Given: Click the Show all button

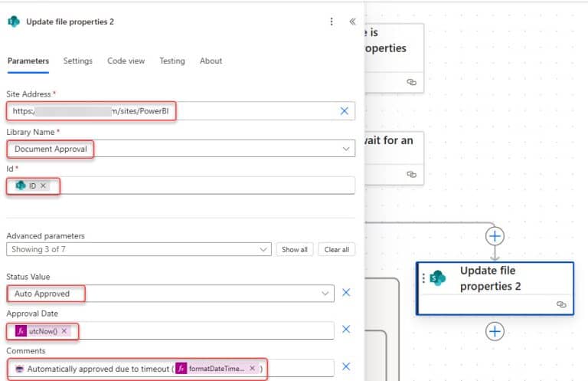Looking at the screenshot, I should [x=295, y=250].
